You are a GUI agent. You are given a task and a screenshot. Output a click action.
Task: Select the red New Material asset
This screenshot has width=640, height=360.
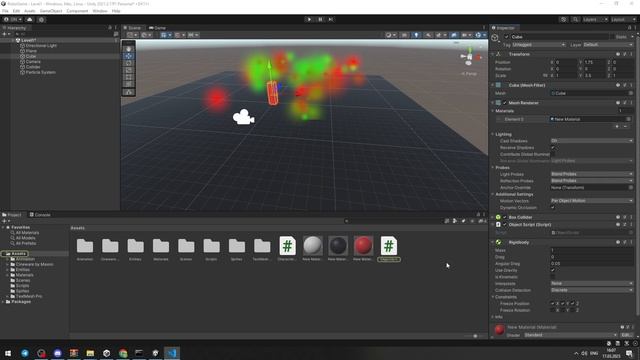pos(363,248)
